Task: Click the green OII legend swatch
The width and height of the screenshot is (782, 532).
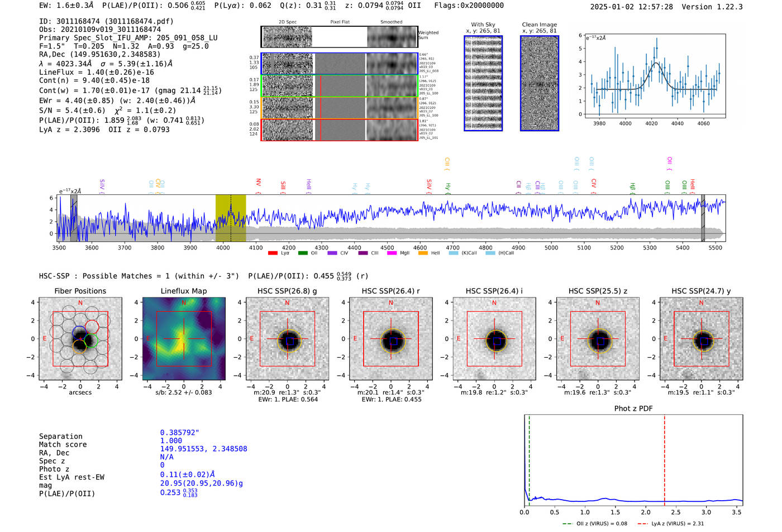Action: pos(303,253)
